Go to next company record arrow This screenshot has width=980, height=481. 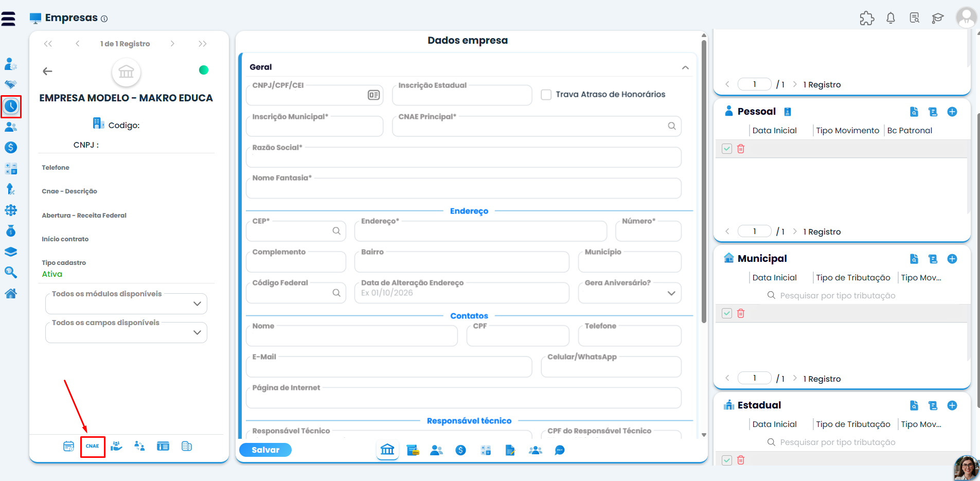coord(172,44)
